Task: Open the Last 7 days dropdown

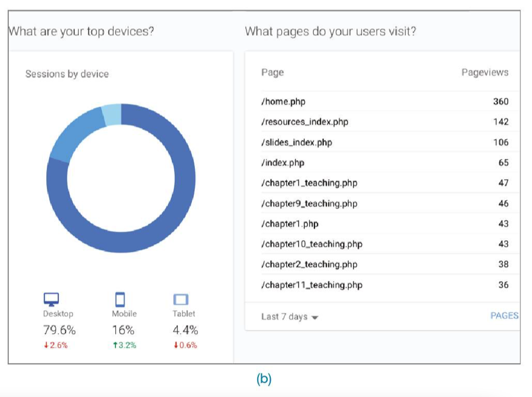Action: [x=290, y=317]
